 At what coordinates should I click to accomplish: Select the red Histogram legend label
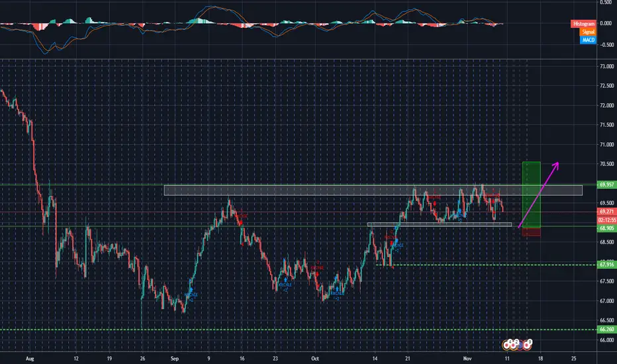point(583,24)
